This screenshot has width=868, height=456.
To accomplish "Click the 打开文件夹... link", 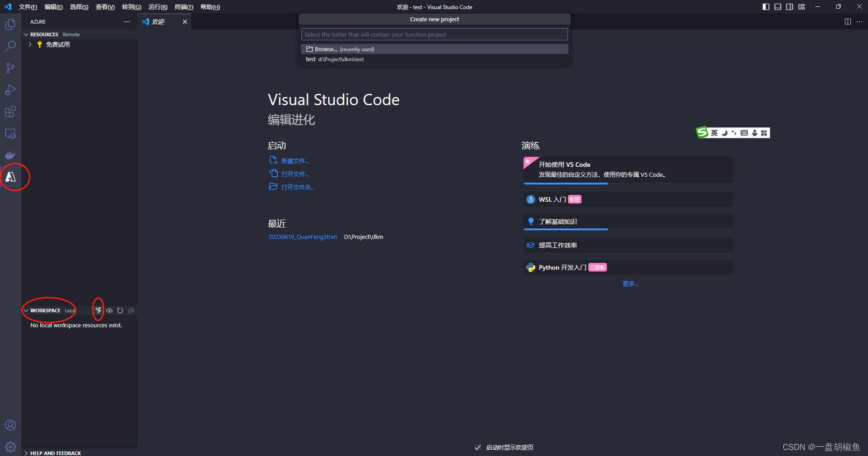I will [298, 187].
